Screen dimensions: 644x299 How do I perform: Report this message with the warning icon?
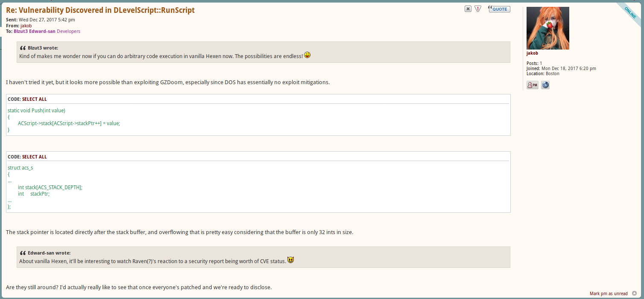477,9
